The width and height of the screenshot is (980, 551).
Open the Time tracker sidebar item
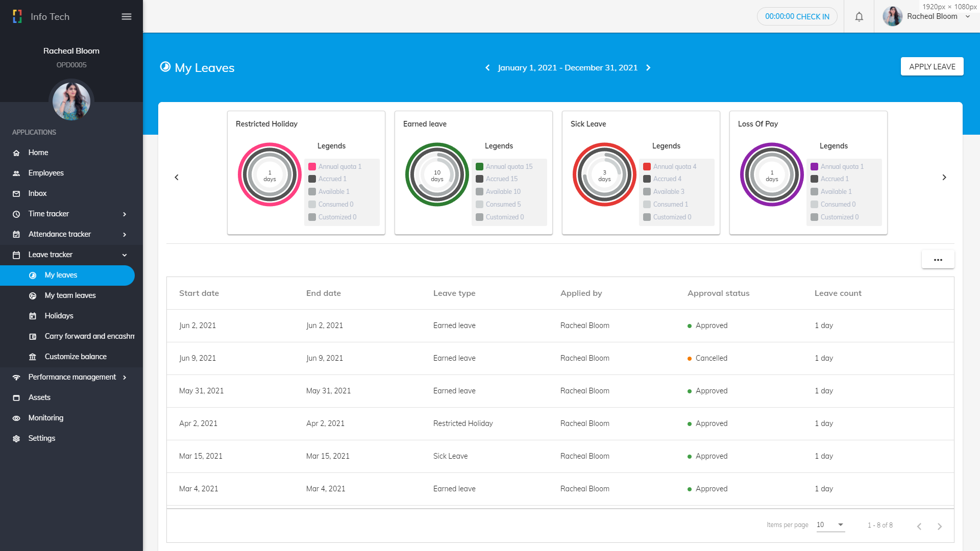pos(48,214)
